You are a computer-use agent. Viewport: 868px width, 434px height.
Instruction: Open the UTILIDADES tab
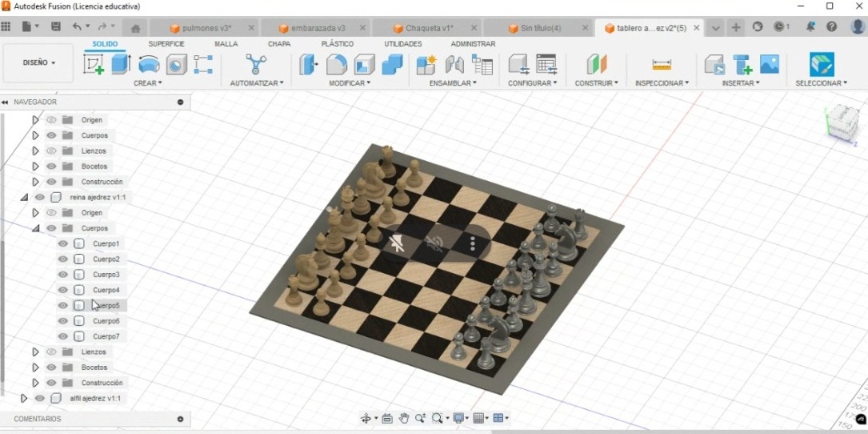(403, 44)
